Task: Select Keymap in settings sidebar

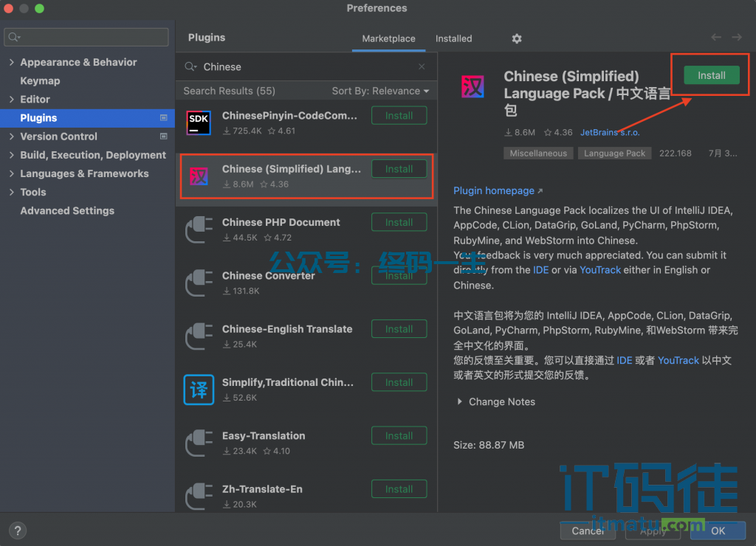Action: coord(40,81)
